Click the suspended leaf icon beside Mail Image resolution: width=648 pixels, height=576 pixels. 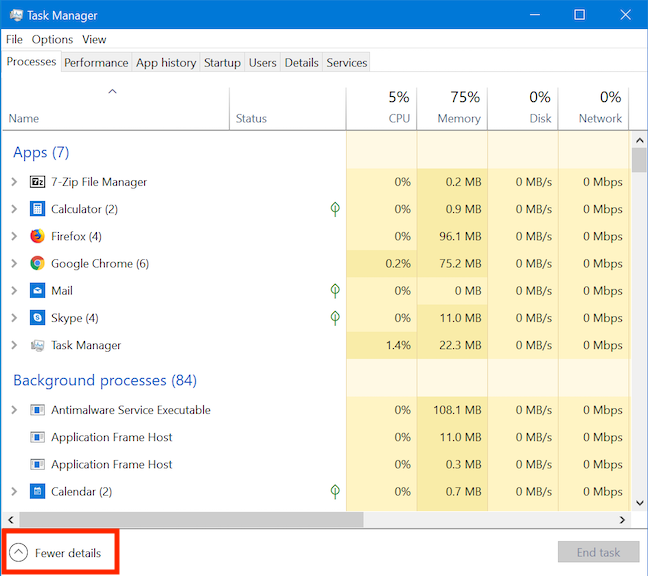pos(335,290)
